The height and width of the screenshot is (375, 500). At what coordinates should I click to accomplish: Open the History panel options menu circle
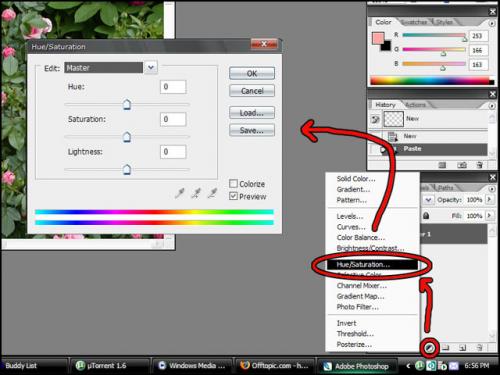click(492, 106)
